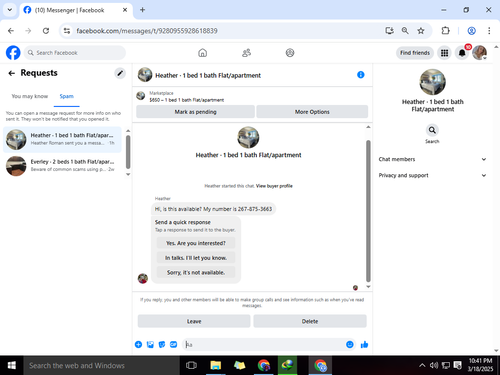Open the emoji picker in message box
Viewport: 500px width, 375px height.
(350, 345)
